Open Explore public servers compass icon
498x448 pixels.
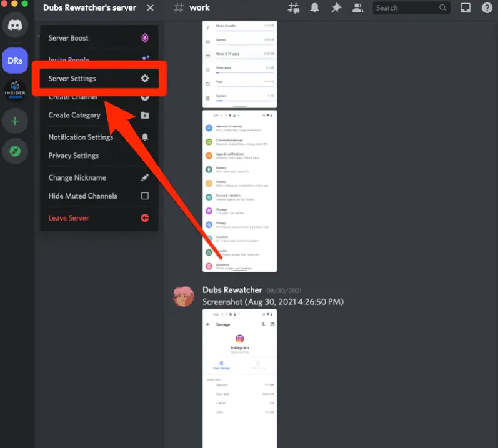(x=15, y=151)
